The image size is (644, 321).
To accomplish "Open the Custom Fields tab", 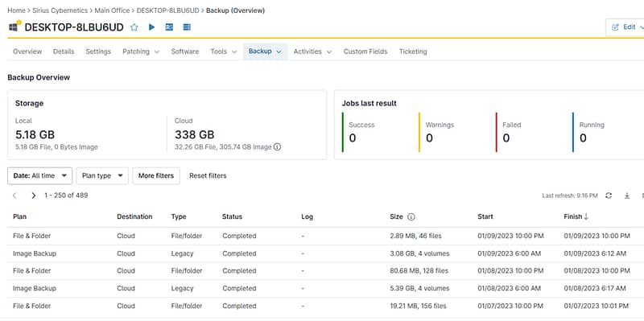I will 365,51.
